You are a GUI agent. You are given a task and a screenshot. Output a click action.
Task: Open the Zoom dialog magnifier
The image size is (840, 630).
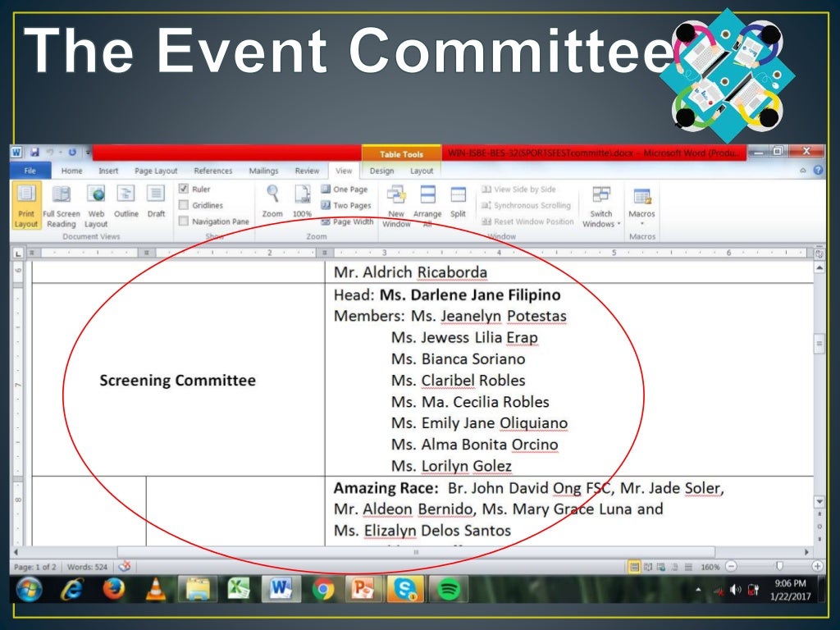pos(272,202)
